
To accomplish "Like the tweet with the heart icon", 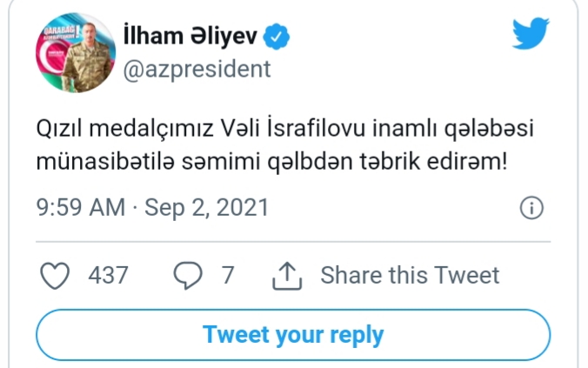I will (56, 276).
